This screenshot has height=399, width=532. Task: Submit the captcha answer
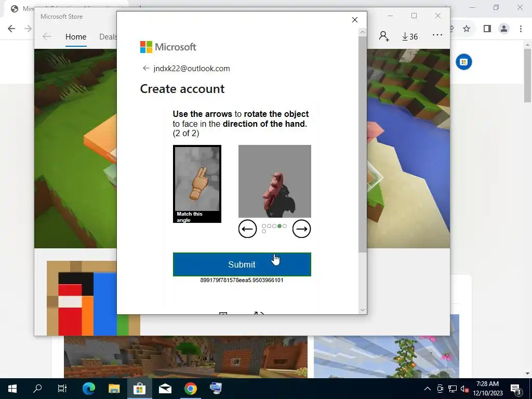point(242,264)
